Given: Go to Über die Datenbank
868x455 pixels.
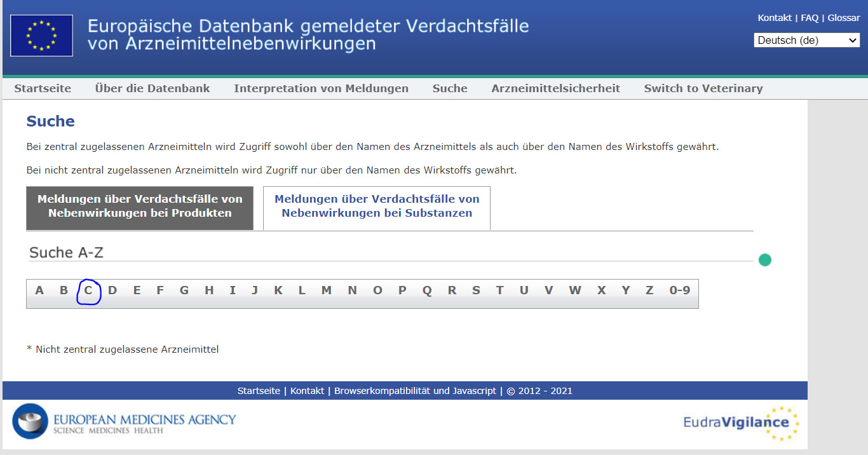Looking at the screenshot, I should pos(152,88).
